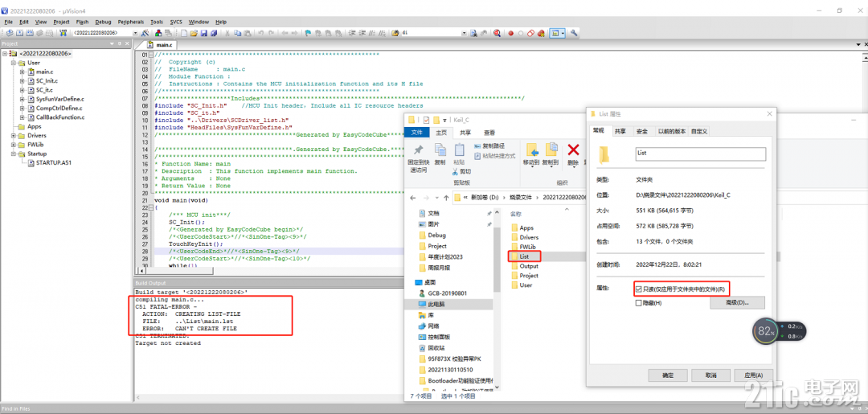This screenshot has height=414, width=868.
Task: Open the View (查看) ribbon tab in the Explorer window
Action: click(x=490, y=133)
